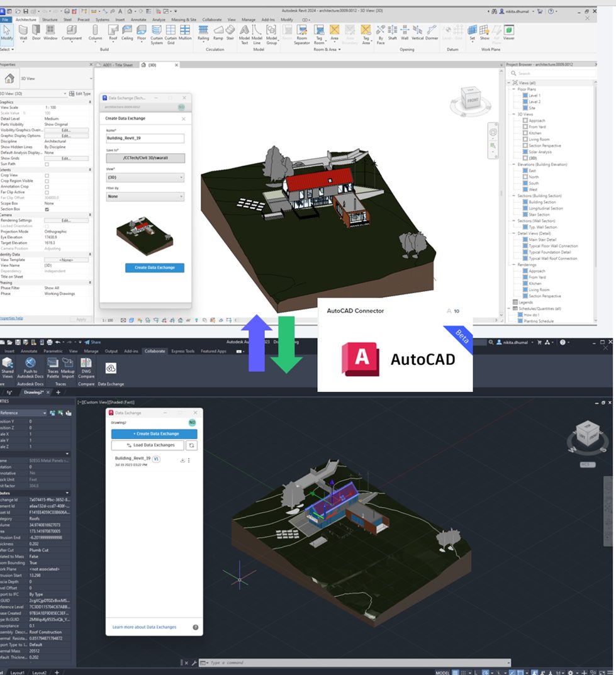Open the Traces Palette

(x=53, y=364)
